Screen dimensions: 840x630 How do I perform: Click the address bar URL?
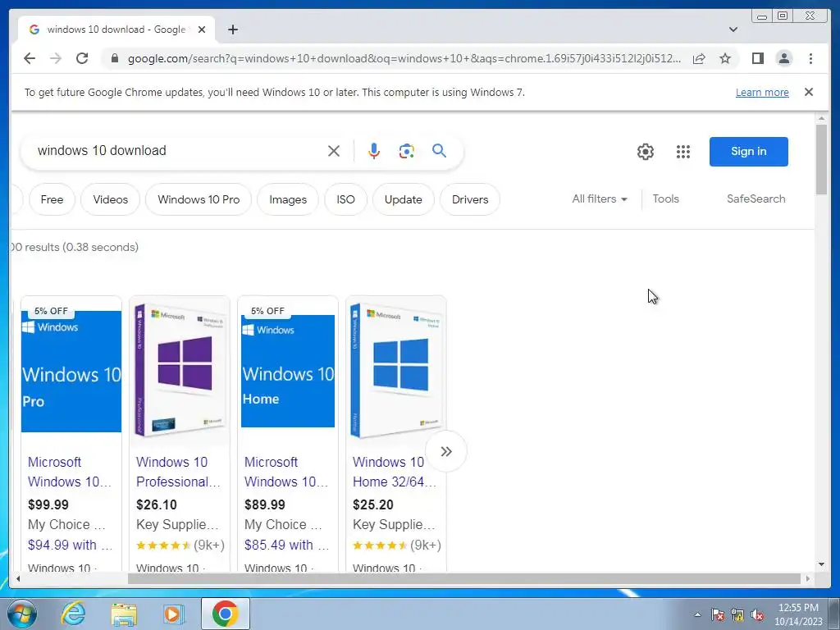[404, 58]
